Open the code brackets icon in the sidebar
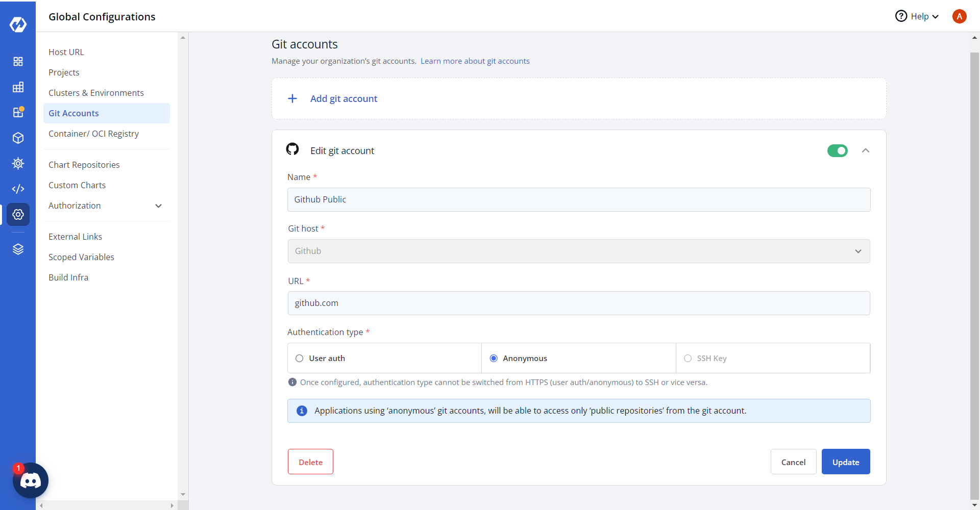 pyautogui.click(x=18, y=189)
